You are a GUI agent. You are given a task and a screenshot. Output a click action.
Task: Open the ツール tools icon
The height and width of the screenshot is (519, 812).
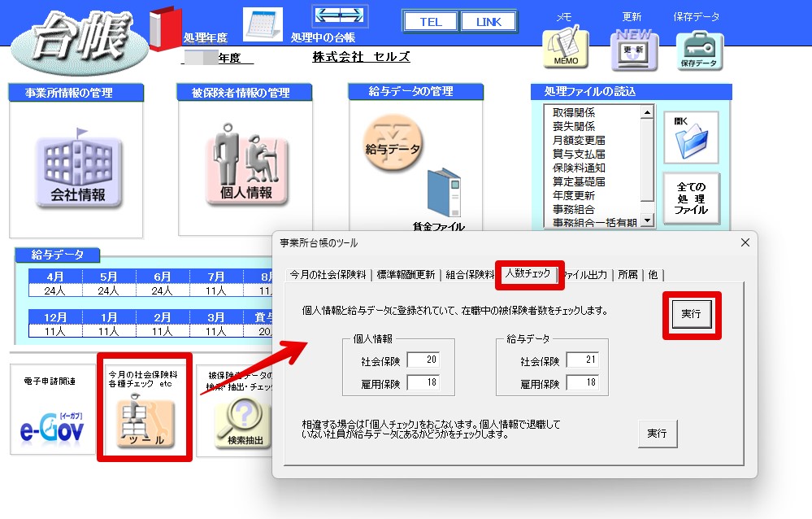145,421
